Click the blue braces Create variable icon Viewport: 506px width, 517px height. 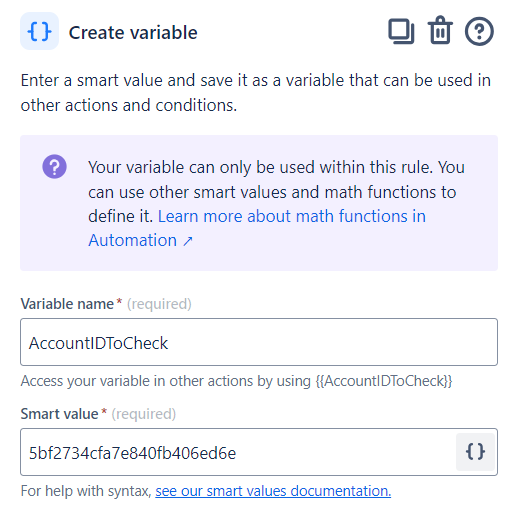click(x=39, y=31)
